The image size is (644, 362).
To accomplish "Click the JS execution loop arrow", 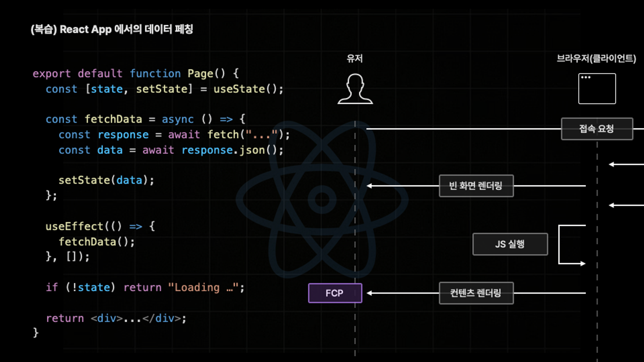I will coord(560,244).
